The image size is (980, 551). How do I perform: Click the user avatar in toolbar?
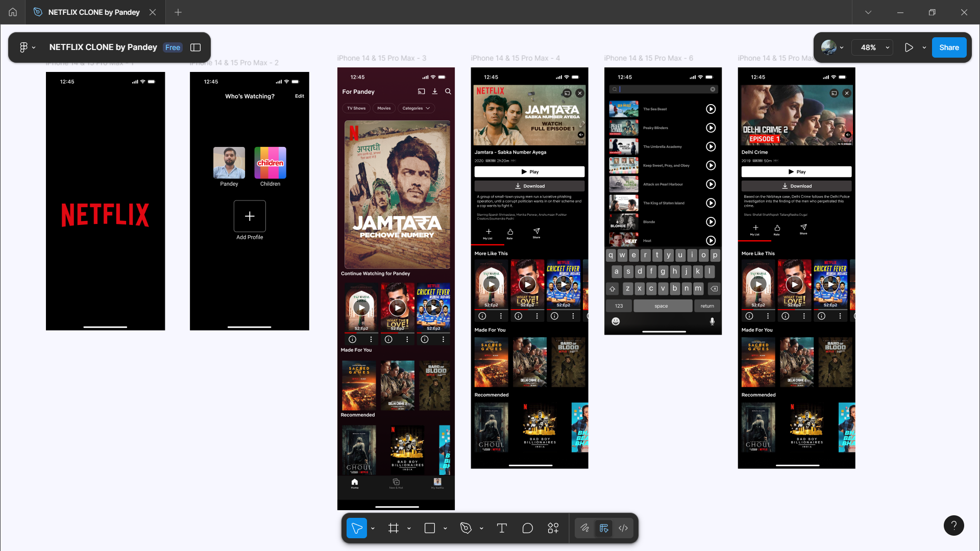point(828,47)
